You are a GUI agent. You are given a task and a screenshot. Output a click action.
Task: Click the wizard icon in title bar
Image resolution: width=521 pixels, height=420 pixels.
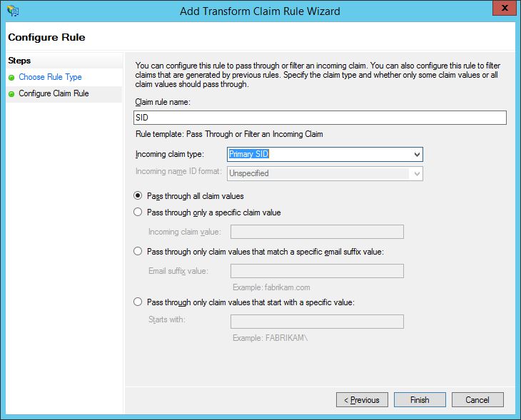point(12,11)
